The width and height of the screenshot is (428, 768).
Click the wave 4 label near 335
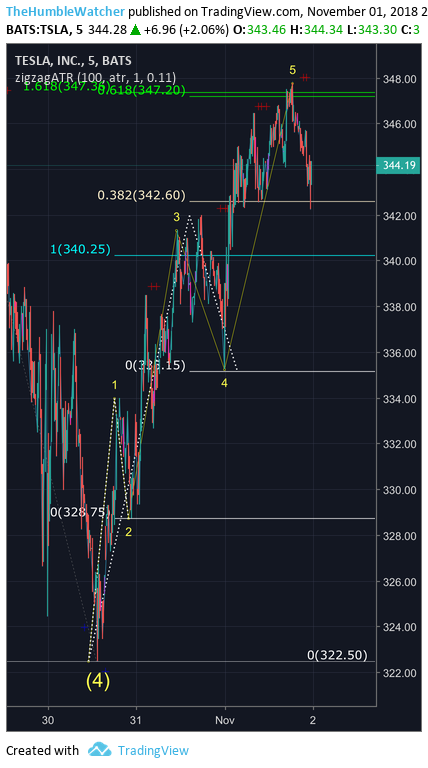pos(224,384)
